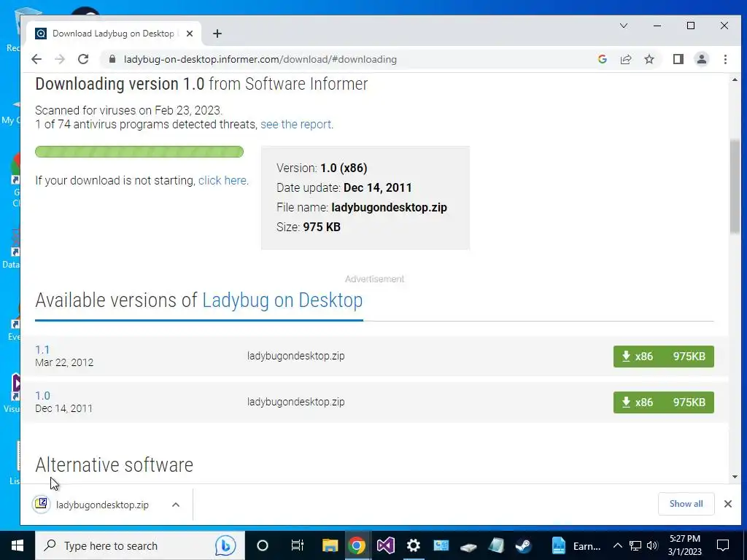Go back to the previous page
Image resolution: width=747 pixels, height=560 pixels.
click(x=36, y=59)
